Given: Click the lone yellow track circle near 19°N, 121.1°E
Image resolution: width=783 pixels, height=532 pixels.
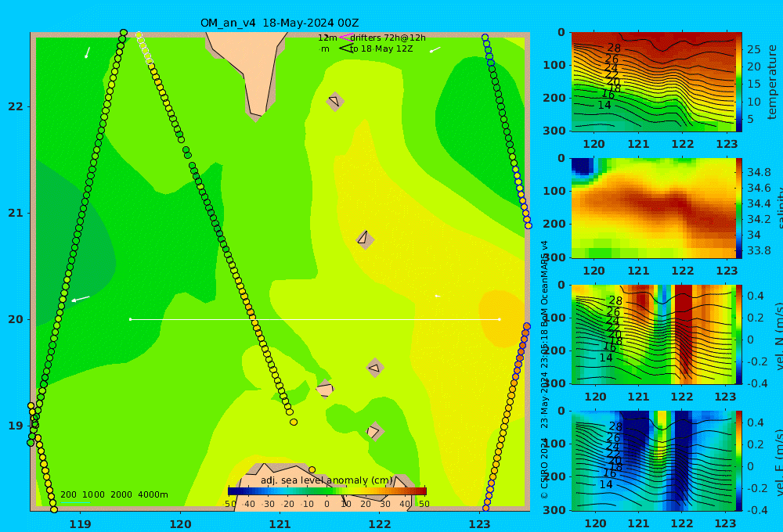Looking at the screenshot, I should pyautogui.click(x=294, y=422).
